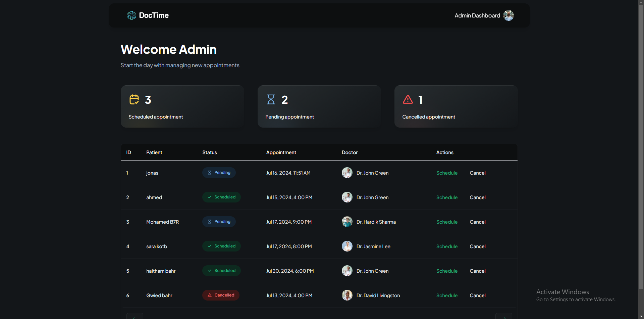Click date Jul 13, 2024, 4:00 PM
The width and height of the screenshot is (644, 319).
[289, 295]
